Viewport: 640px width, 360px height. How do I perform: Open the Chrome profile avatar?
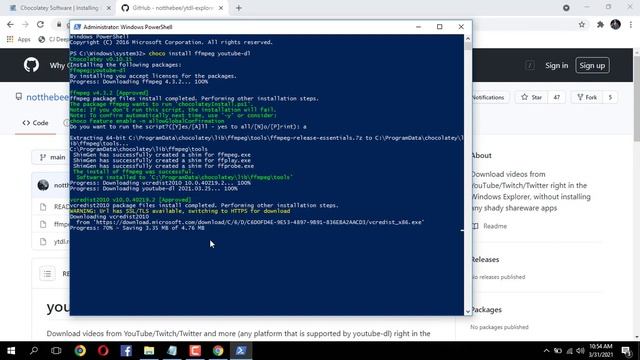616,24
